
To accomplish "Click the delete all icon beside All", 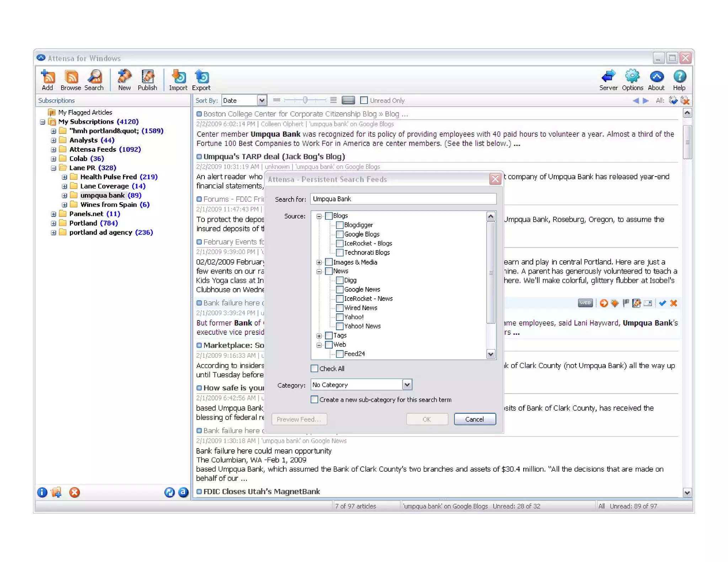I will 685,101.
